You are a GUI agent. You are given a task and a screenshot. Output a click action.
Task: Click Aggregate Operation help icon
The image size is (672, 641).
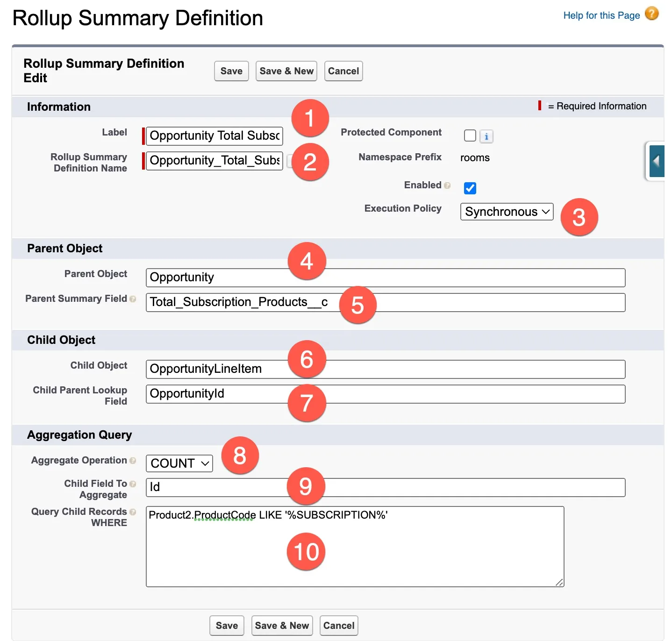coord(133,461)
